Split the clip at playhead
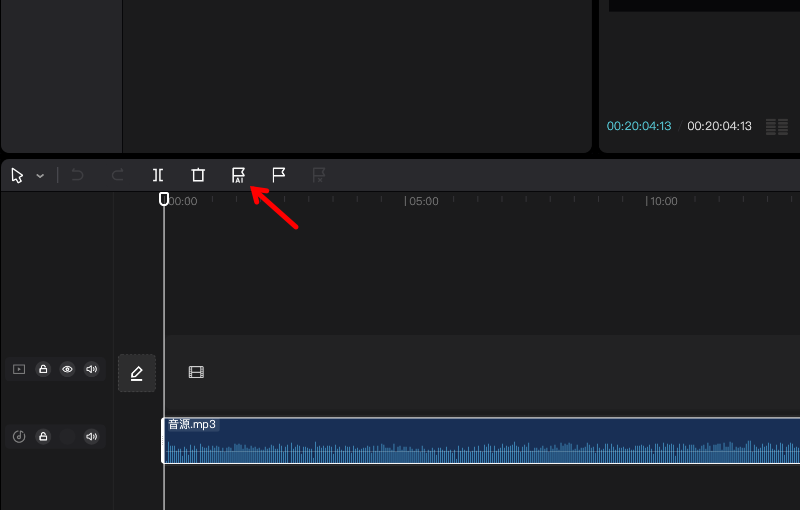Screen dimensions: 800x510 point(158,175)
